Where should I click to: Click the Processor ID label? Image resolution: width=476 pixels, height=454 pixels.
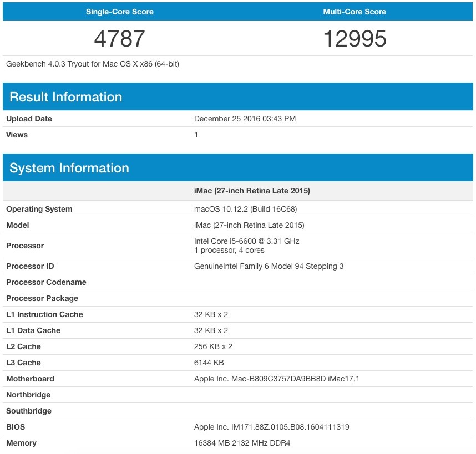point(30,266)
